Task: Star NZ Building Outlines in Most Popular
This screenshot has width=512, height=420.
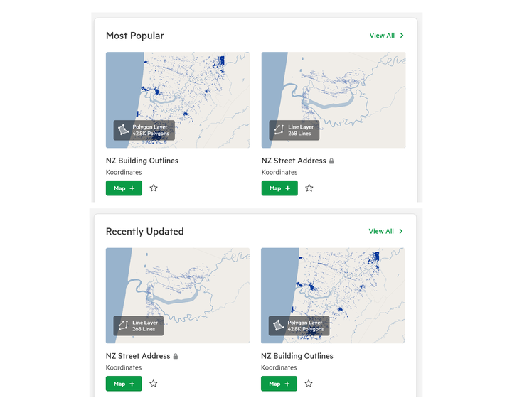Action: (154, 188)
